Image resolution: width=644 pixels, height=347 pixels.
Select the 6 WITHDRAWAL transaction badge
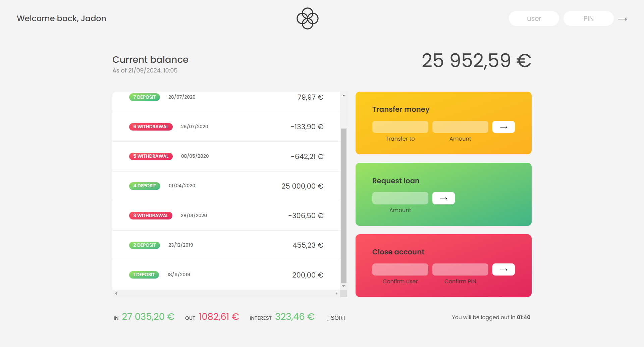[151, 127]
